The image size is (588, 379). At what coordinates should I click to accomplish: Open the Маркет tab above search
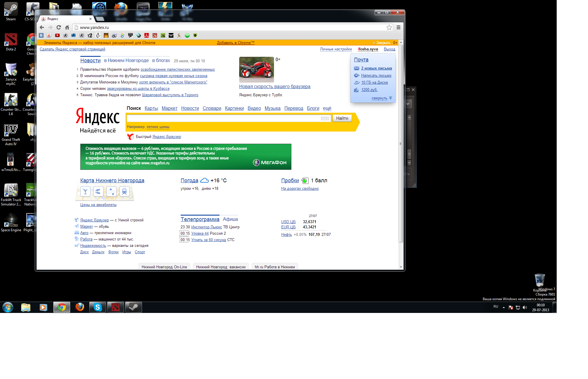pos(170,108)
